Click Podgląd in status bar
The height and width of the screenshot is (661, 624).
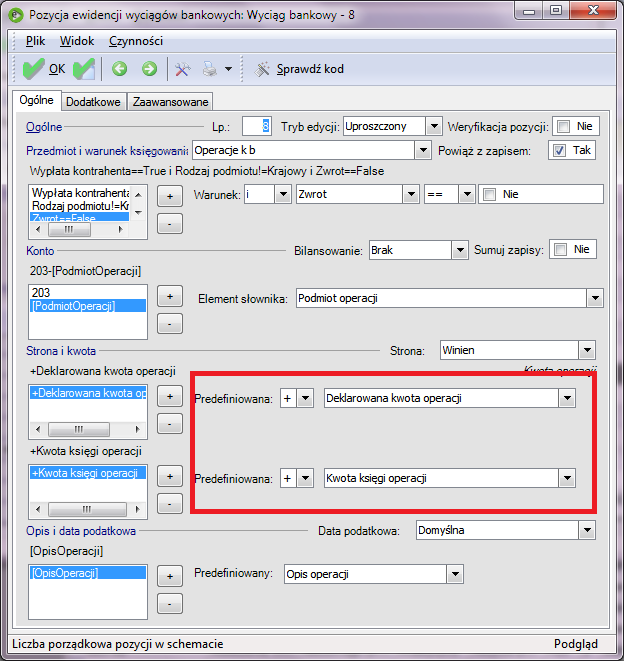[576, 644]
